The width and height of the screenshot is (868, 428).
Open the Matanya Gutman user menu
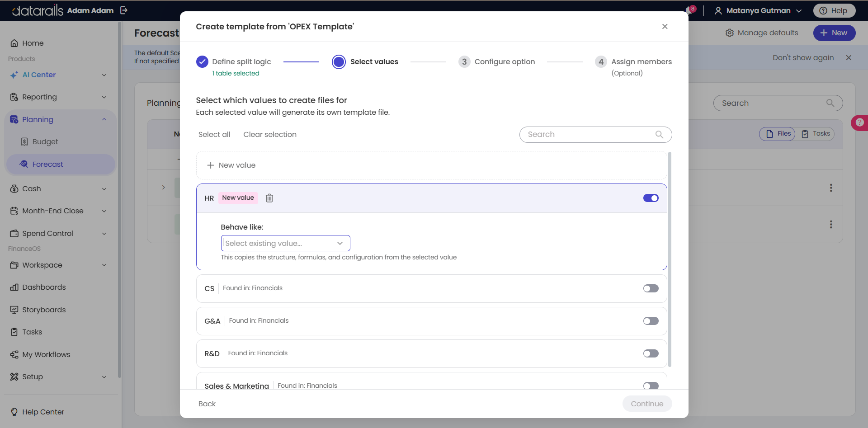point(758,11)
